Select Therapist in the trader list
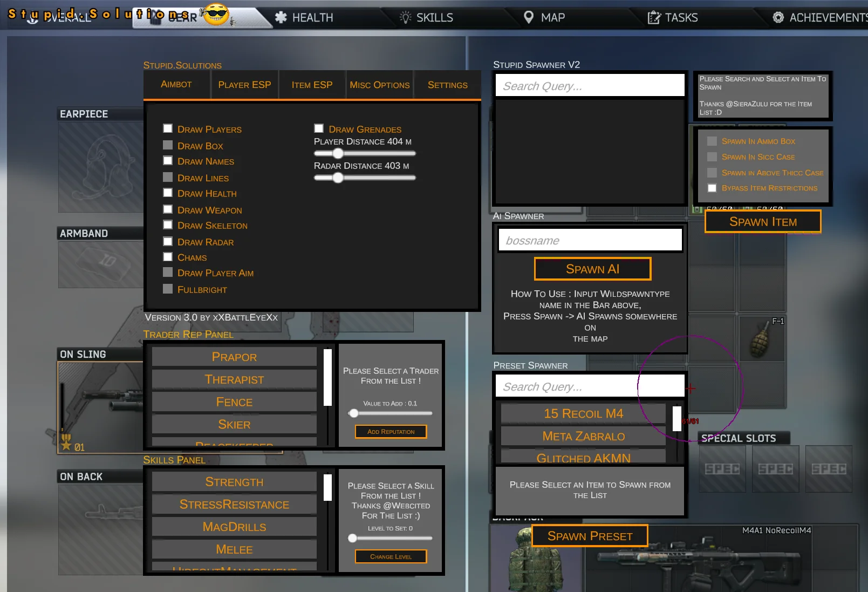The image size is (868, 592). 234,379
